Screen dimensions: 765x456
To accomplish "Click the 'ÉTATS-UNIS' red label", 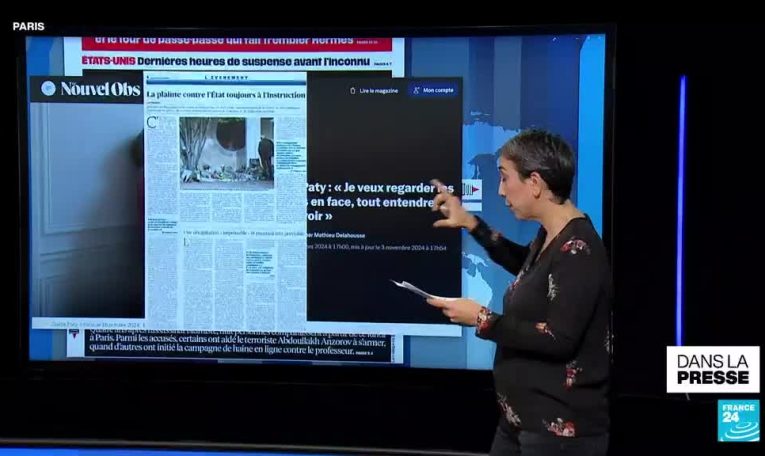I will (x=108, y=61).
